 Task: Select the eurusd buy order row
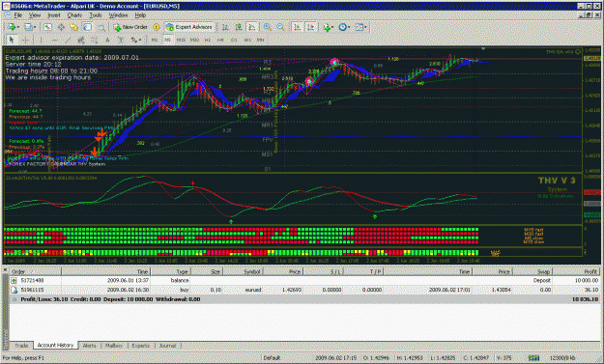click(x=304, y=290)
